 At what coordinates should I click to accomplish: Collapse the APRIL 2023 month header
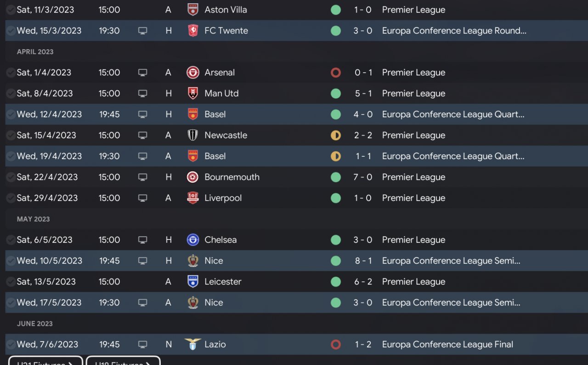(35, 52)
